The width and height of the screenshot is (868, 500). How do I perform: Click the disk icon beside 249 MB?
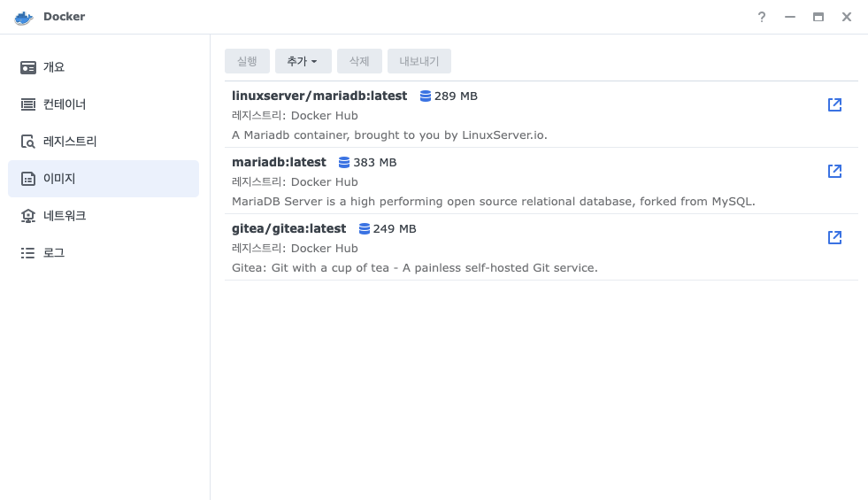[365, 229]
